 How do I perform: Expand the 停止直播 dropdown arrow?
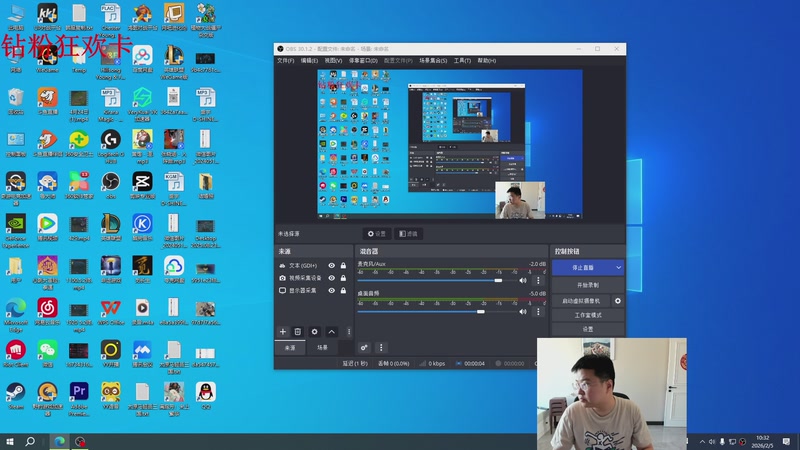618,267
